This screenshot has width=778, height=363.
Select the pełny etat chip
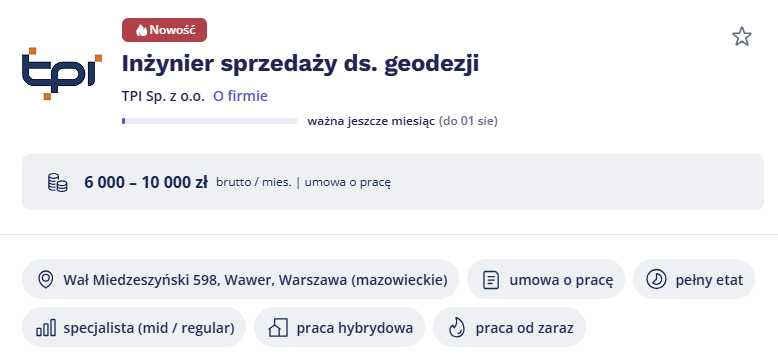click(694, 279)
